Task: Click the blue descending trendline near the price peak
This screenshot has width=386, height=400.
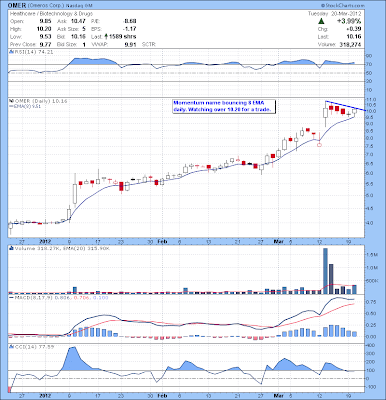Action: tap(345, 105)
